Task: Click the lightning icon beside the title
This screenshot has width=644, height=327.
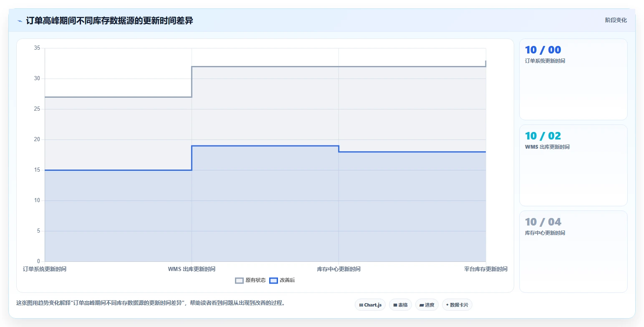Action: (x=20, y=20)
